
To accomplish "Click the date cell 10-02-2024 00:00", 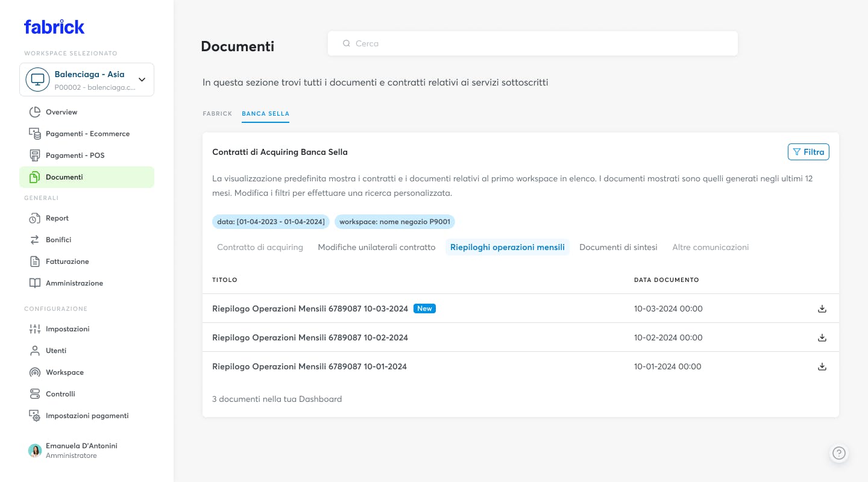I will click(668, 337).
